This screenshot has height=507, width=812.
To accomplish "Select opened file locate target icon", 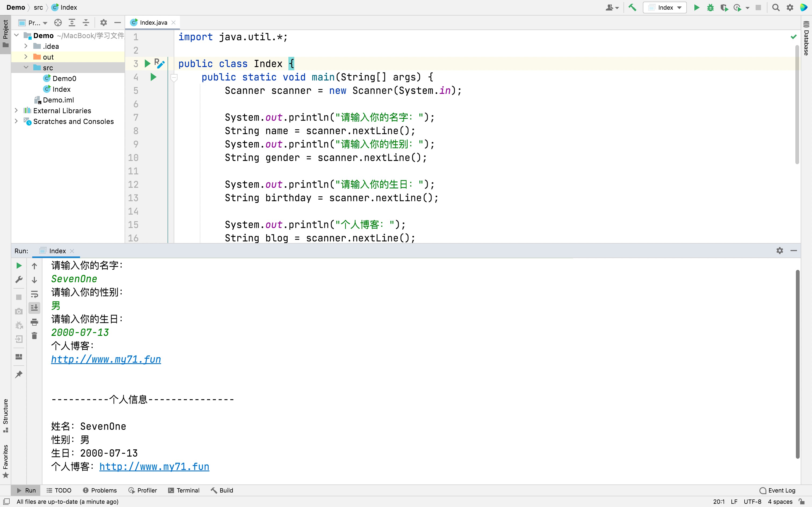I will pos(58,23).
